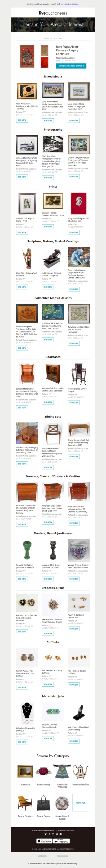Open the Browse Jewelry link
106x868 pixels.
(x=44, y=784)
